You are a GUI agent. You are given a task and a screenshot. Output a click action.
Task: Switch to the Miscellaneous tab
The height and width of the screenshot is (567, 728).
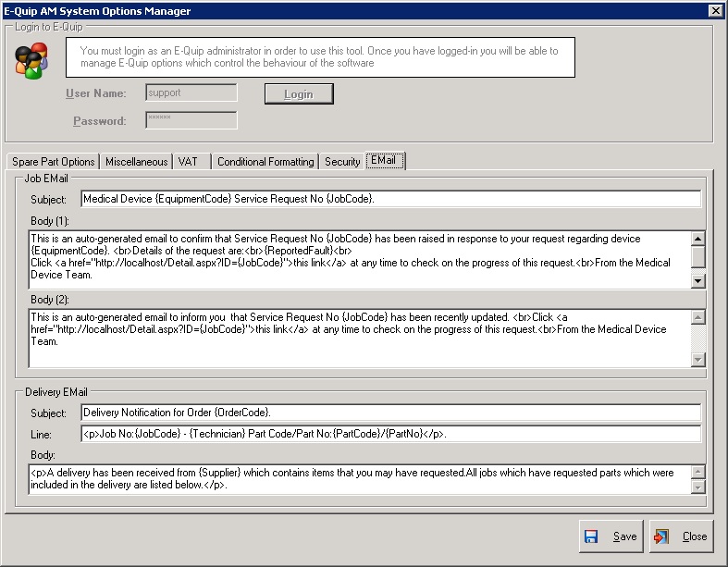(x=136, y=162)
